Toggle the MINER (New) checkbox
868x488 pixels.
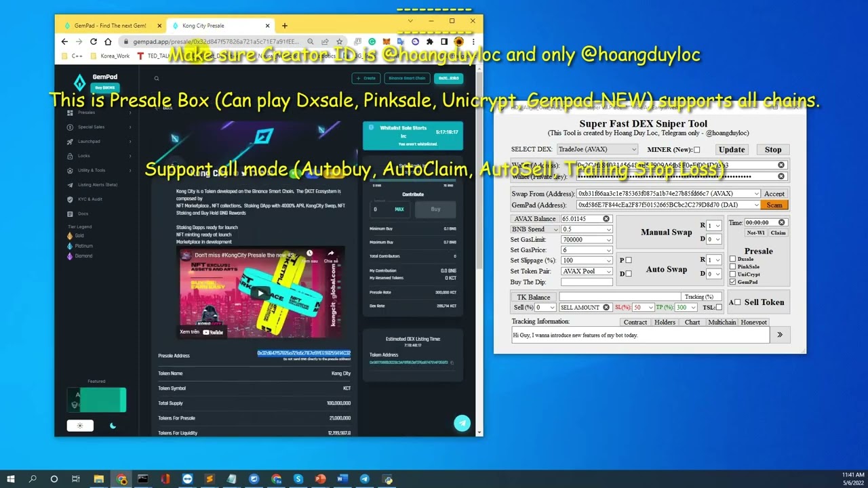[x=696, y=150]
